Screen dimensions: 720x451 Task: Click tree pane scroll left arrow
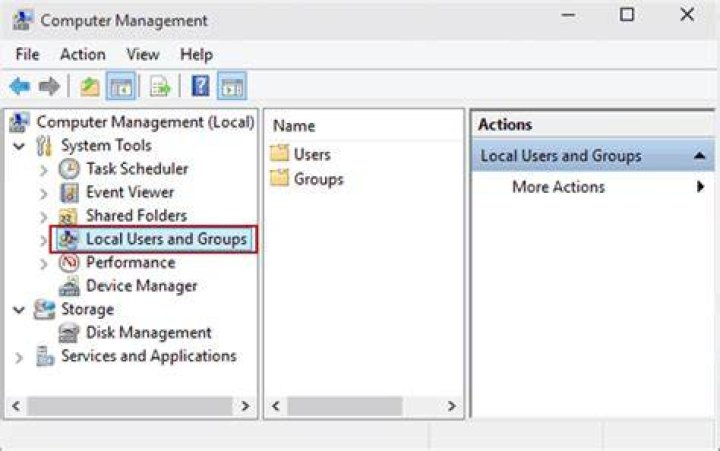16,406
